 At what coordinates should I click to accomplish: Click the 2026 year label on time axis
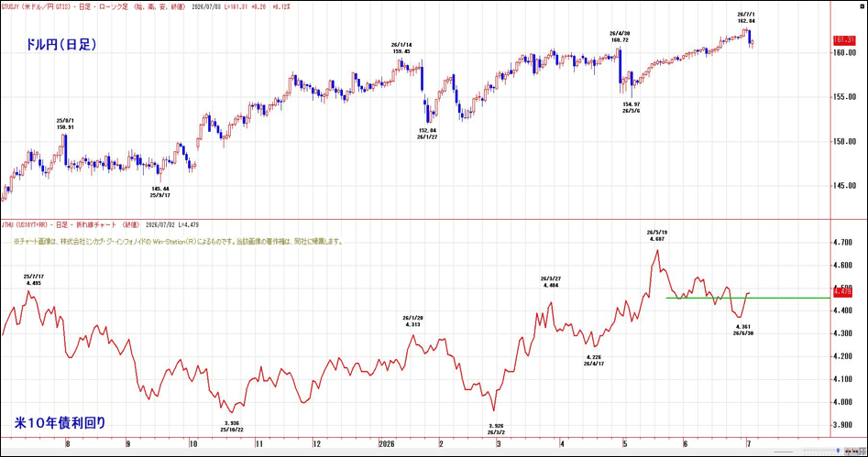click(387, 444)
